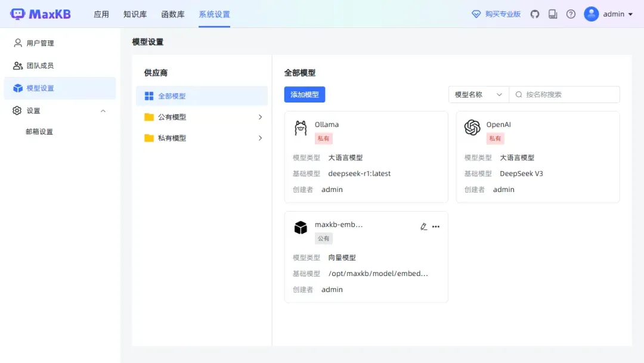Click the 添加模型 button
This screenshot has width=644, height=363.
point(305,94)
